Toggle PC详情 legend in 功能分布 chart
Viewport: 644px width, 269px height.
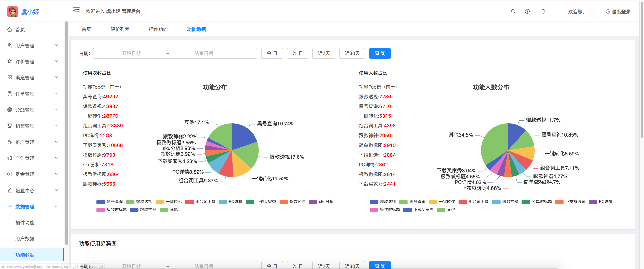coord(230,202)
